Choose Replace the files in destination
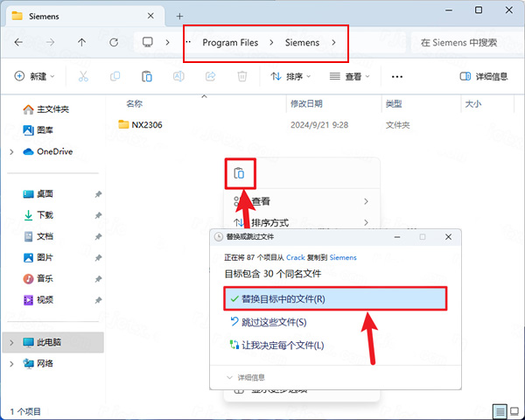This screenshot has height=420, width=525. point(335,298)
